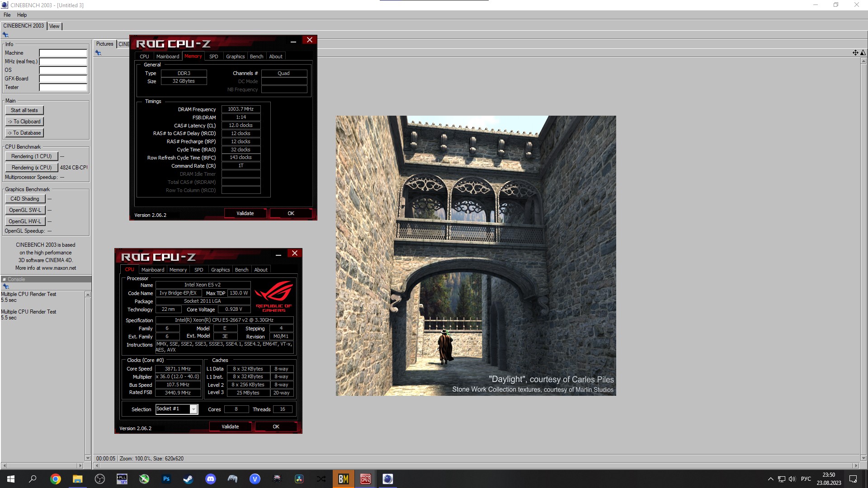
Task: Click the viewport scroll down arrow
Action: click(863, 458)
